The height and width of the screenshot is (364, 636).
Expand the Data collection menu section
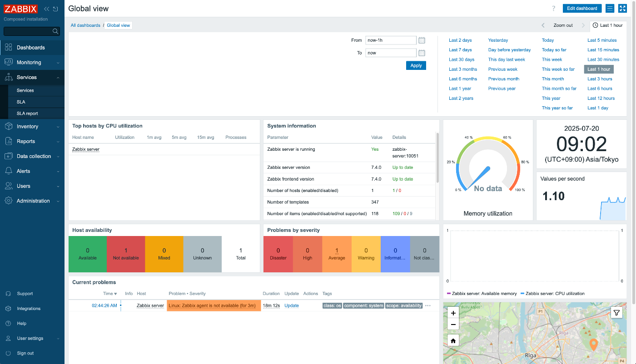(x=58, y=157)
